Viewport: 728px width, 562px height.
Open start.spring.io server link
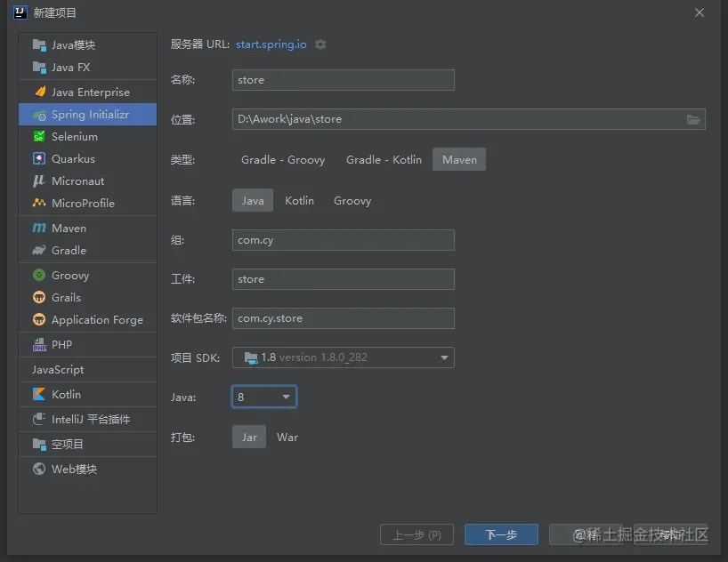[x=271, y=44]
